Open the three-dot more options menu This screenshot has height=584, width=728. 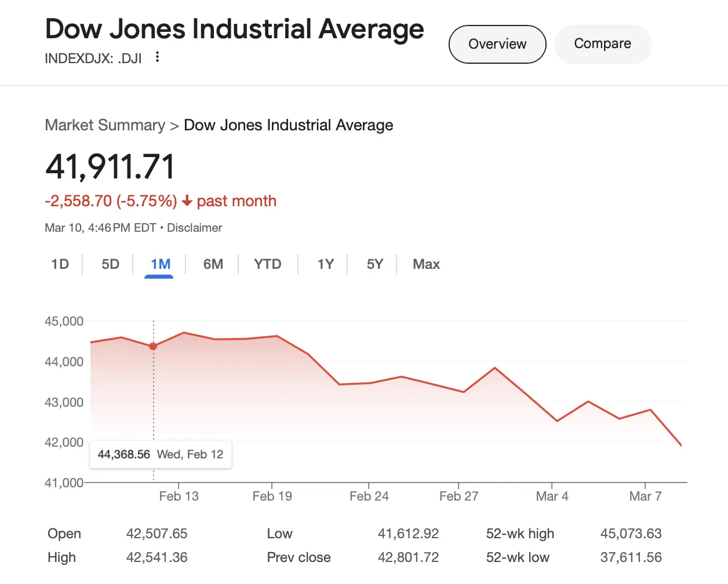point(157,57)
